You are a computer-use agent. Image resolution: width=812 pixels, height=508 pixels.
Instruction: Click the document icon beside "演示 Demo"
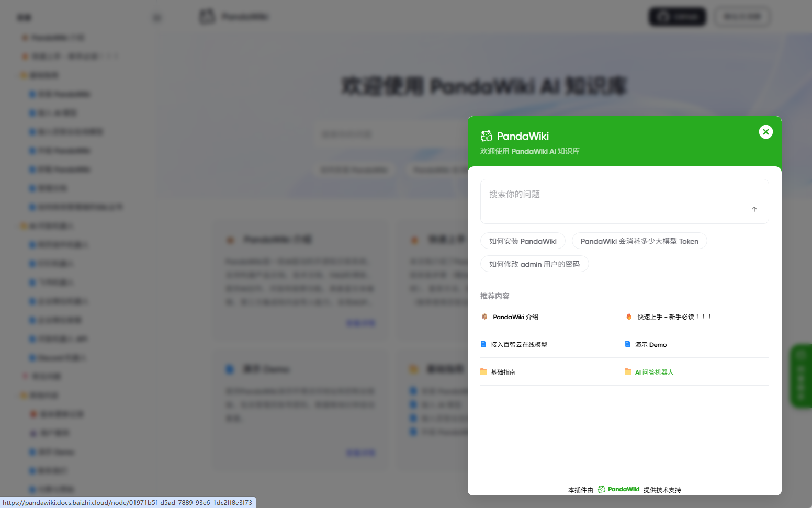click(628, 344)
